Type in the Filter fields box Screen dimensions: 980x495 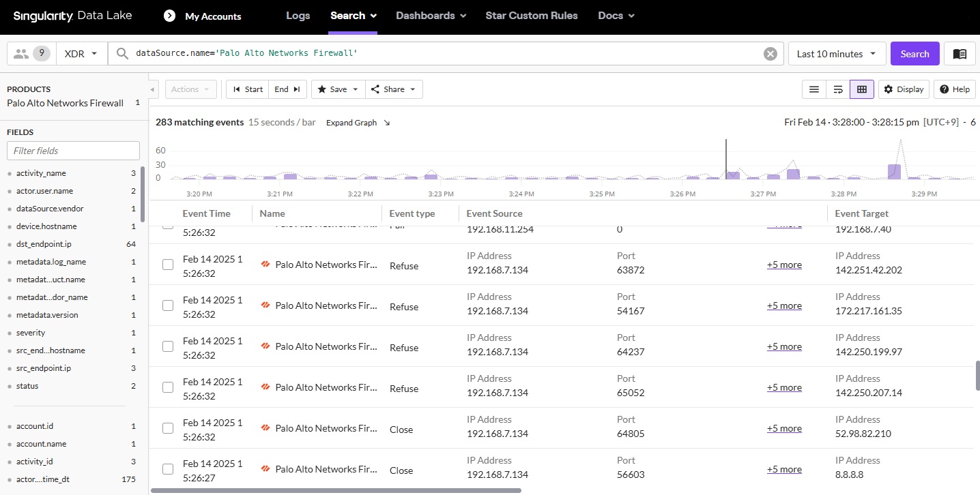pyautogui.click(x=73, y=151)
